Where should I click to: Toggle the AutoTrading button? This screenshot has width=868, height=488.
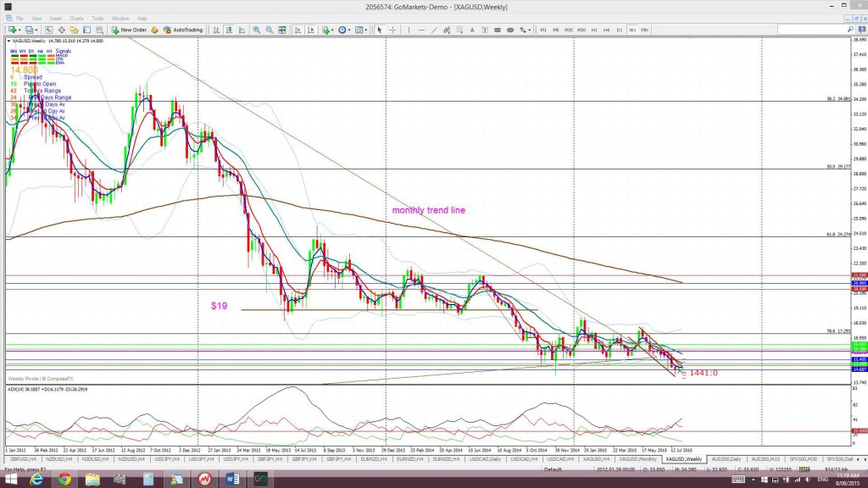pyautogui.click(x=183, y=30)
